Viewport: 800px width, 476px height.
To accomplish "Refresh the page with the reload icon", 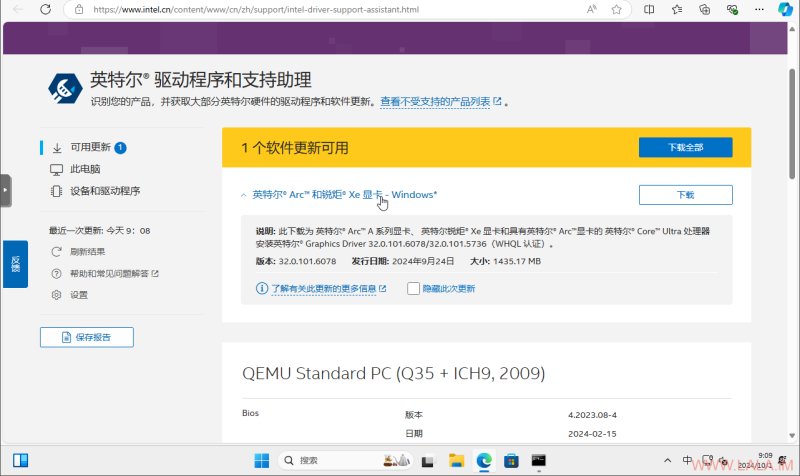I will 45,9.
